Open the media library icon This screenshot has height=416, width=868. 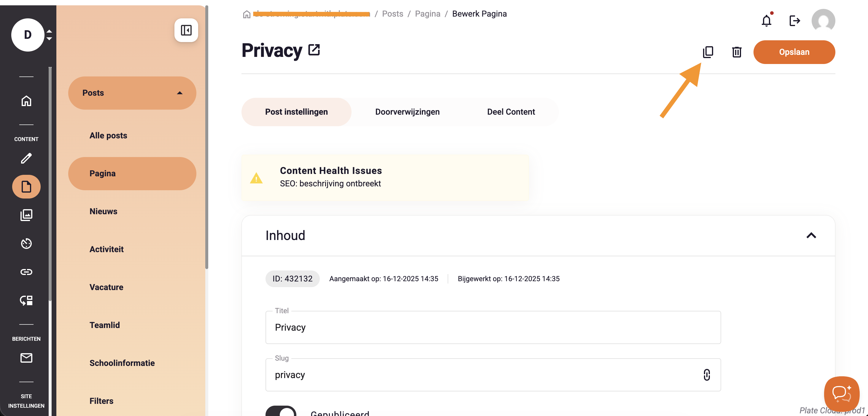point(26,215)
